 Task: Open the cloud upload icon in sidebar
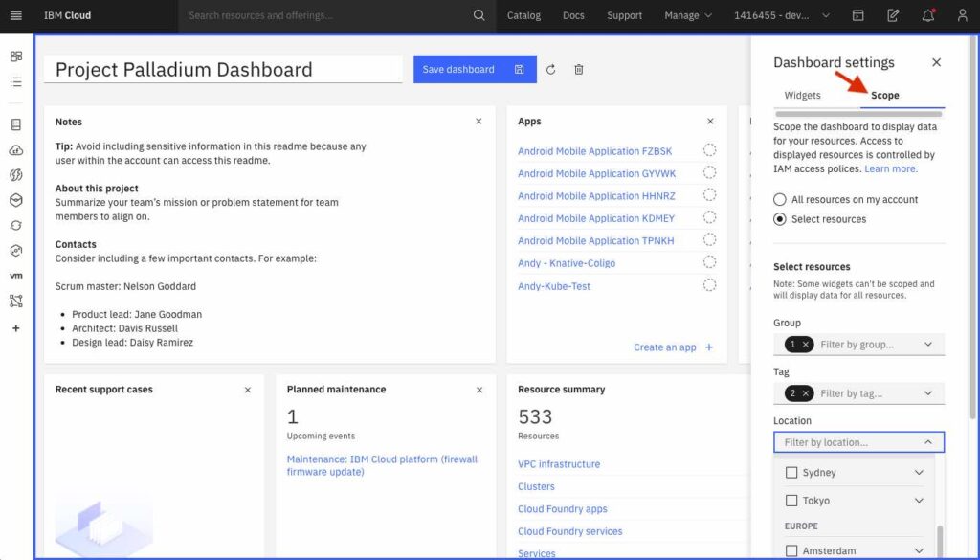click(x=16, y=150)
